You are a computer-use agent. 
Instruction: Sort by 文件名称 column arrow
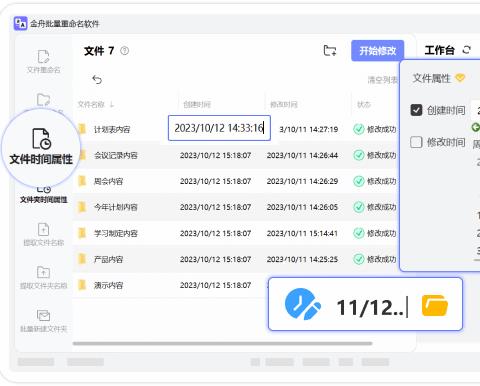112,105
